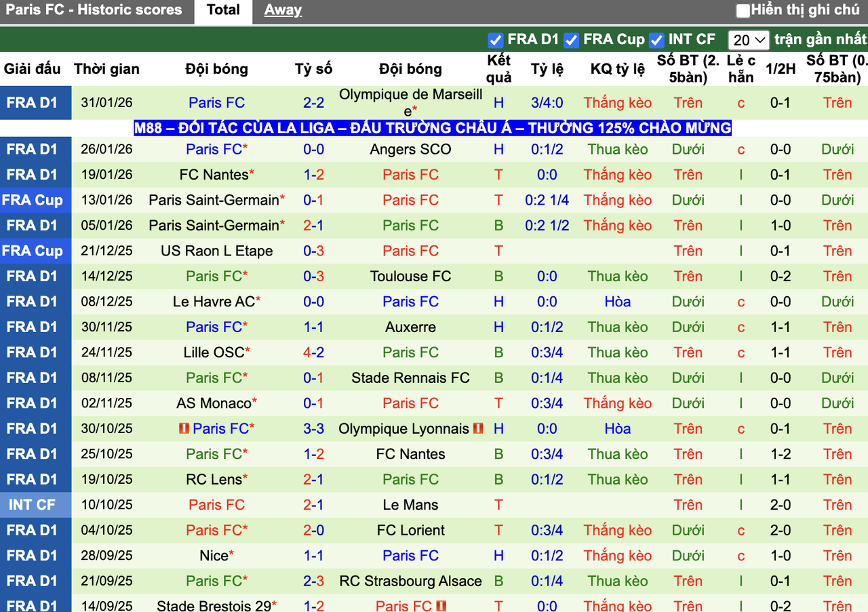Uncheck the FRA D1 filter checkbox
Viewport: 868px width, 612px height.
click(x=496, y=39)
